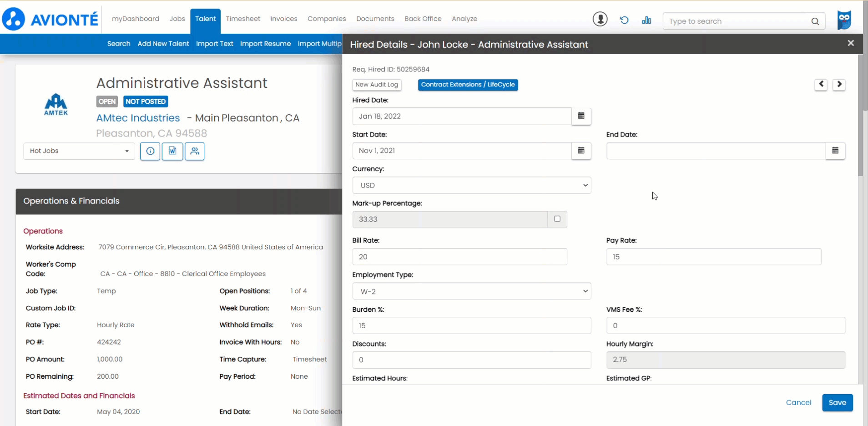Click the search magnifier icon
The width and height of the screenshot is (868, 426).
[815, 21]
